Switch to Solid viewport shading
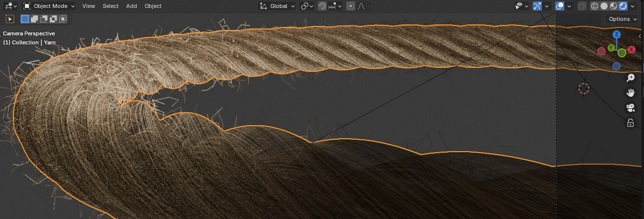Screen dimensions: 644x219 pos(604,6)
